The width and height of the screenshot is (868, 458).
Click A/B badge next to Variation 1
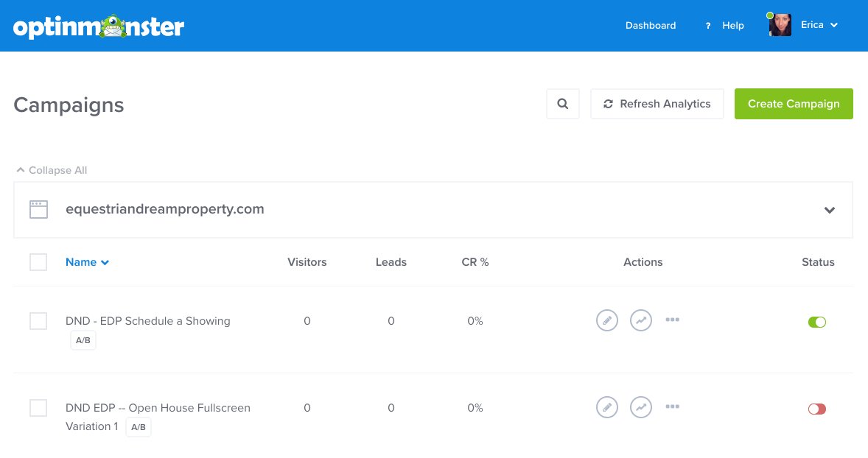click(139, 427)
